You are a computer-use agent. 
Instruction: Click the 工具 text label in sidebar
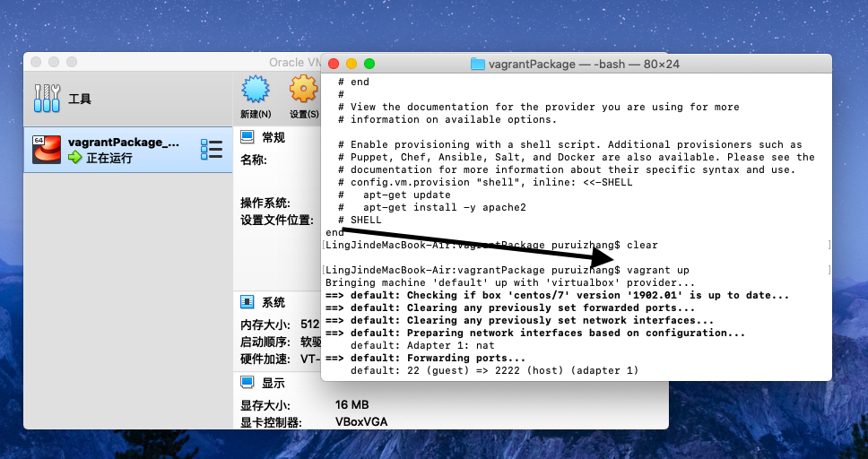[x=80, y=99]
